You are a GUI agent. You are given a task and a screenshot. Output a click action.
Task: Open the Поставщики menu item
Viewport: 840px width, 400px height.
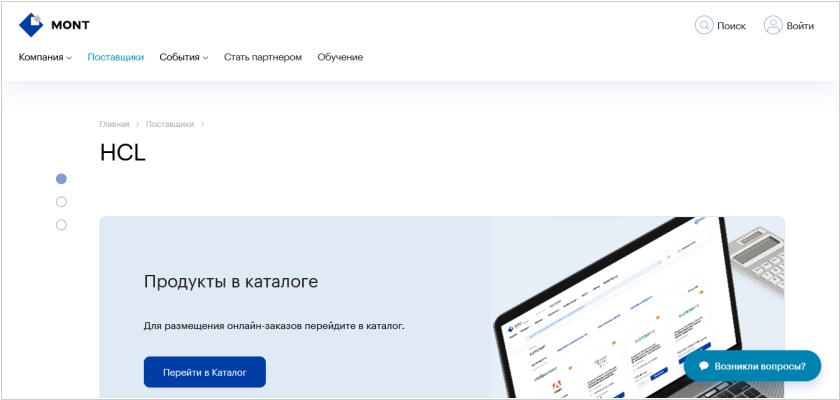pyautogui.click(x=116, y=57)
